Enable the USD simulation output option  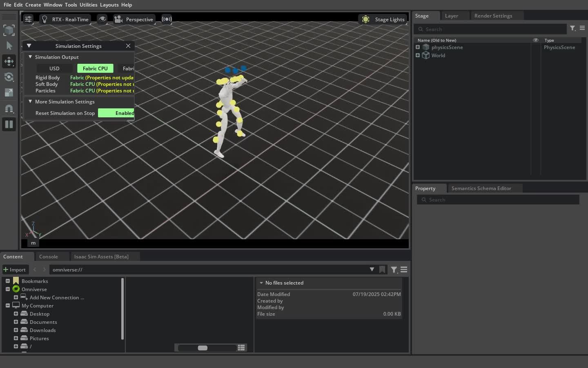point(54,68)
